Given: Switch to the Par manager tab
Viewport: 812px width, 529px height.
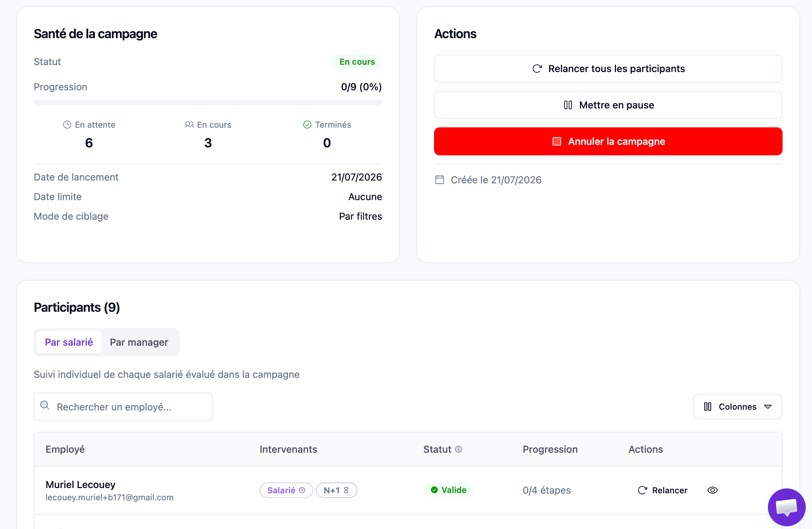Looking at the screenshot, I should click(x=139, y=342).
